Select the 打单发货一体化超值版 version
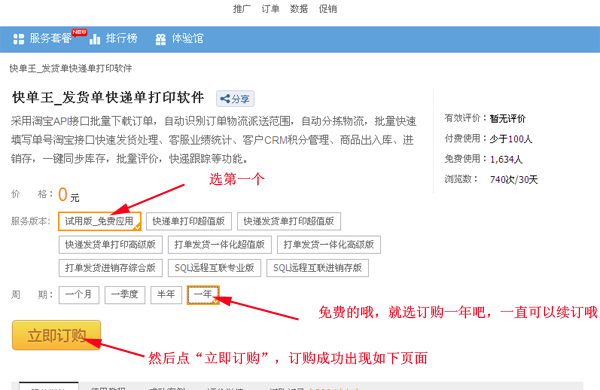The image size is (600, 390). pyautogui.click(x=220, y=245)
